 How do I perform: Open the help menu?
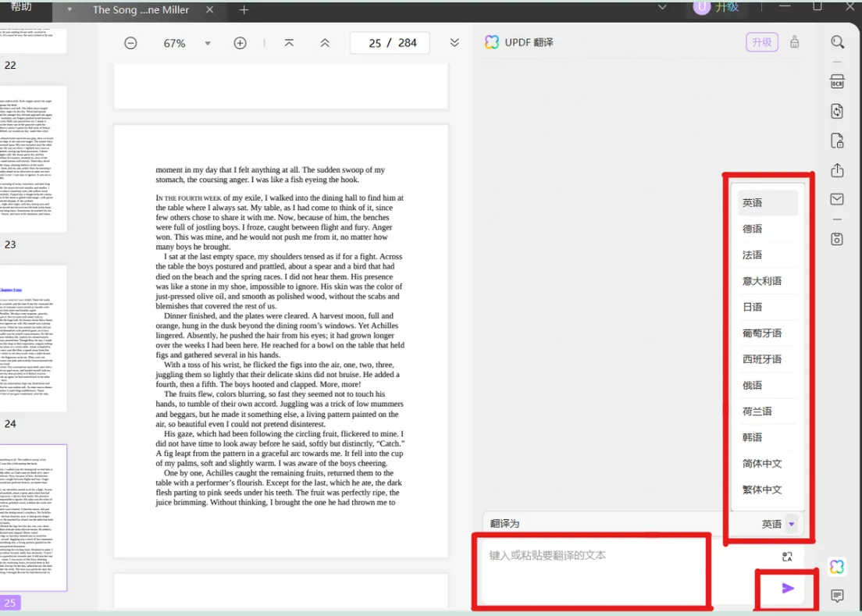[x=21, y=7]
